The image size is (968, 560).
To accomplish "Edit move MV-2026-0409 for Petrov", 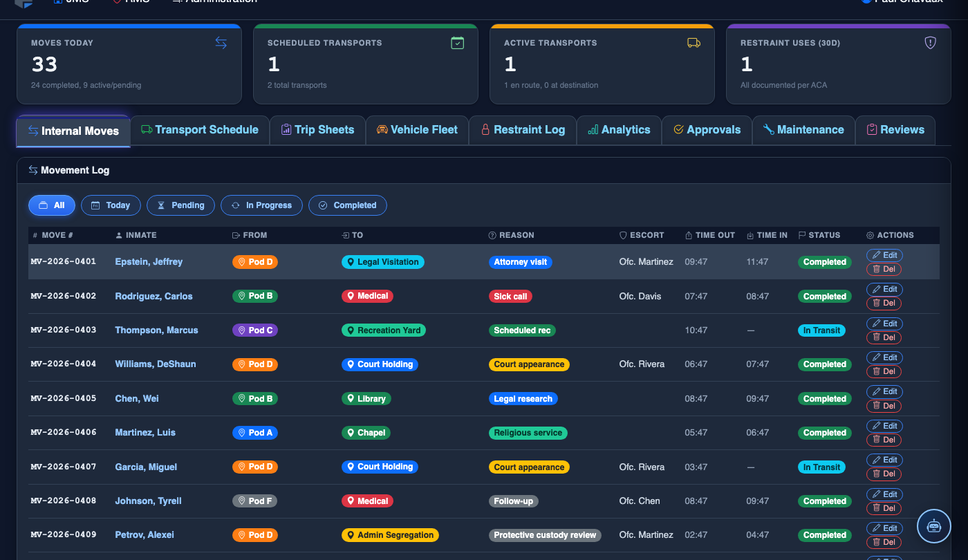I will click(884, 528).
